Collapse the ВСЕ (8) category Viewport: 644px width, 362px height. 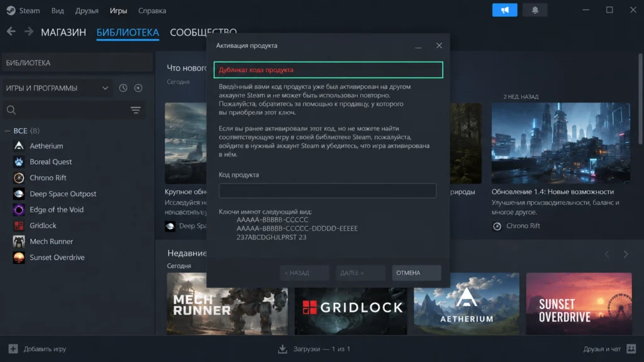pyautogui.click(x=8, y=131)
